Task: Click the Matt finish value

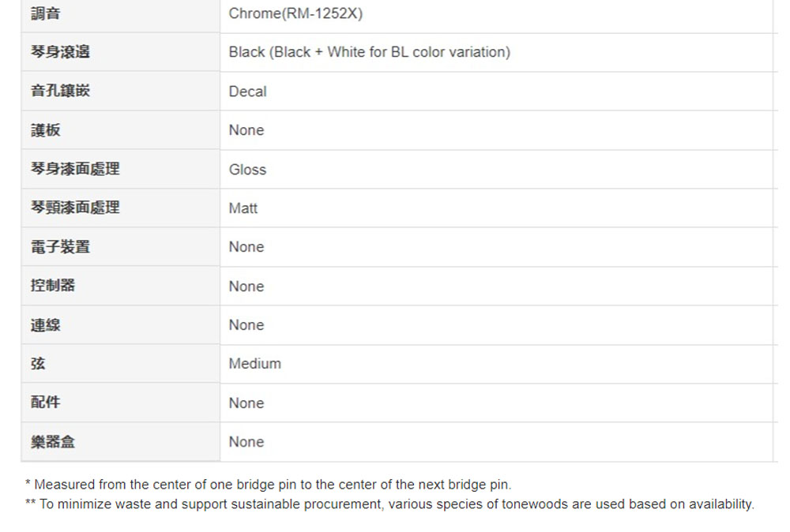Action: 243,208
